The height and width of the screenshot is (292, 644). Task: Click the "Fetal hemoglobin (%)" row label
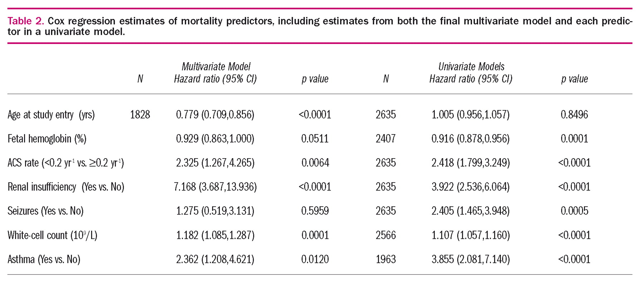tap(47, 139)
